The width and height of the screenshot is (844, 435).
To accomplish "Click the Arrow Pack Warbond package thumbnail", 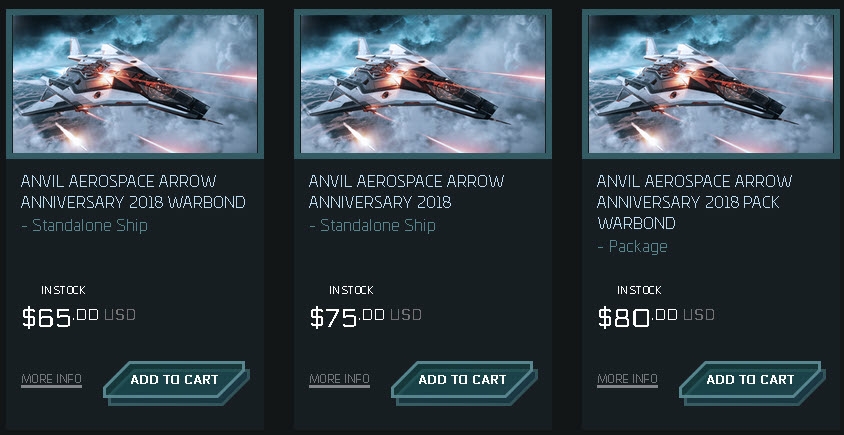I will coord(711,83).
